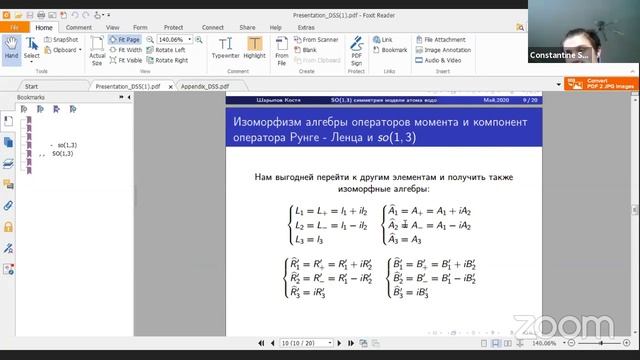The image size is (640, 360).
Task: Create PDF From Scanner
Action: (316, 40)
